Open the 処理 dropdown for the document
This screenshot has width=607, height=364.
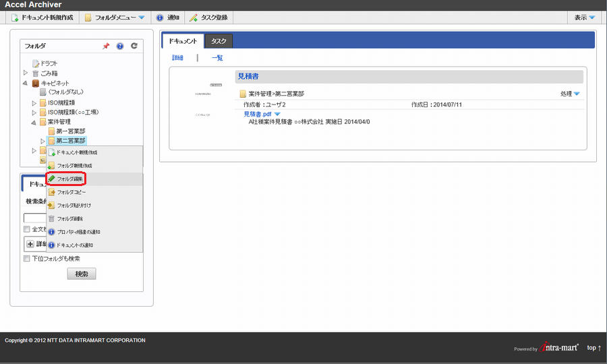570,94
